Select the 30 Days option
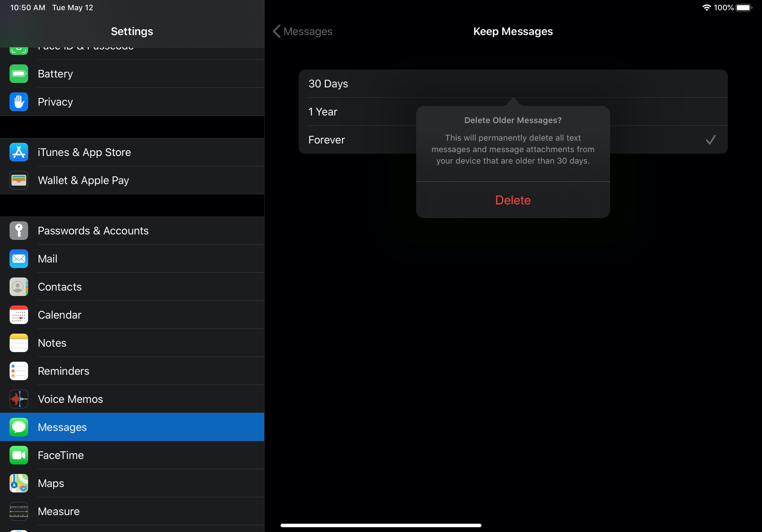The width and height of the screenshot is (762, 532). tap(328, 84)
